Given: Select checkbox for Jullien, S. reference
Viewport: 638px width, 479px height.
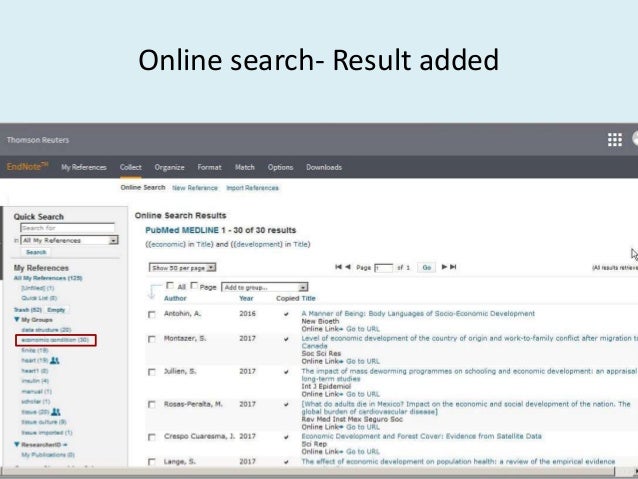Looking at the screenshot, I should [x=152, y=372].
